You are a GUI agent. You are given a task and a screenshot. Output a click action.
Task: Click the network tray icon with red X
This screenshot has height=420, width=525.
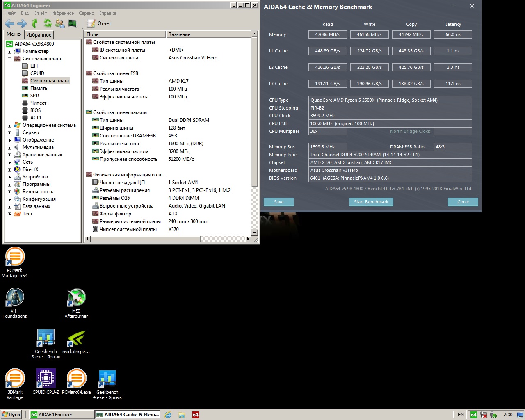(x=484, y=415)
